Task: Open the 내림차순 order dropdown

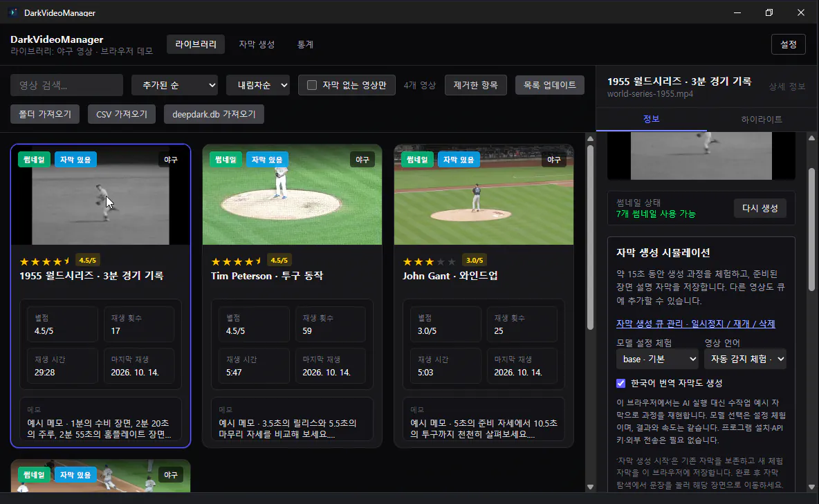Action: pyautogui.click(x=258, y=85)
